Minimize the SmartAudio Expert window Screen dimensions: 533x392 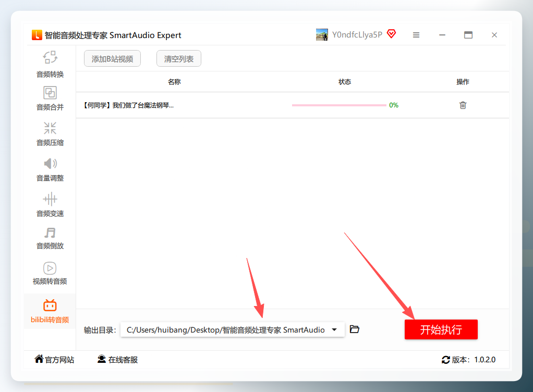442,35
